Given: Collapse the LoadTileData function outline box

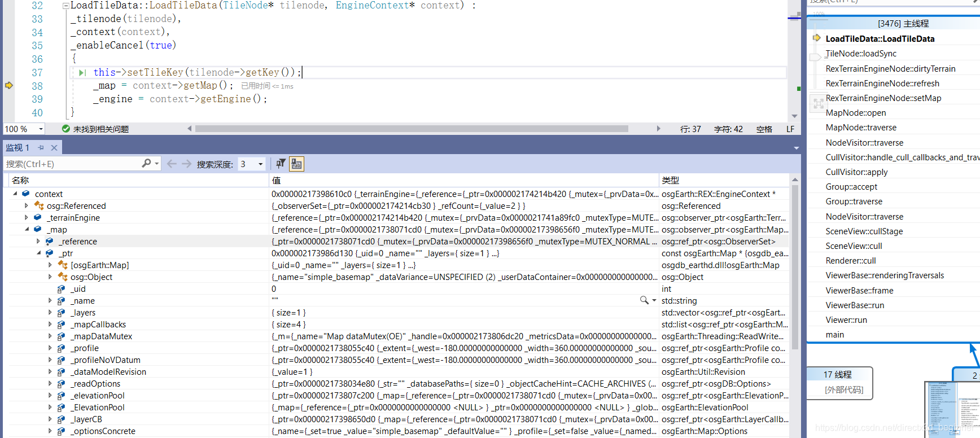Looking at the screenshot, I should pos(65,6).
